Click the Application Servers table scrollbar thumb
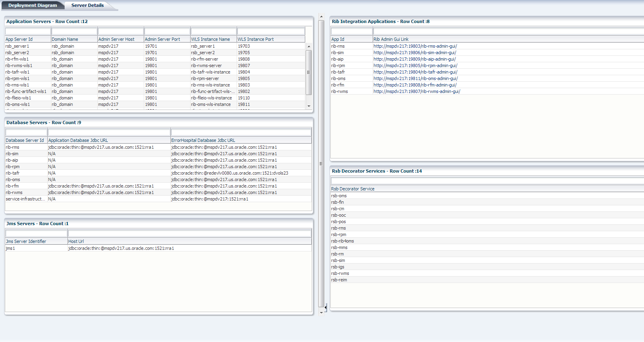 309,72
